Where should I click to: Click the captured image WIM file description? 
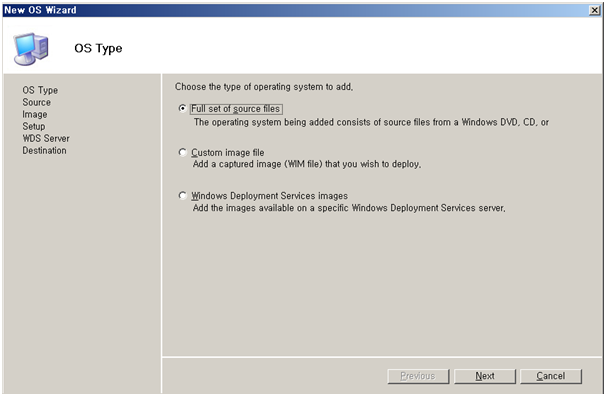307,164
